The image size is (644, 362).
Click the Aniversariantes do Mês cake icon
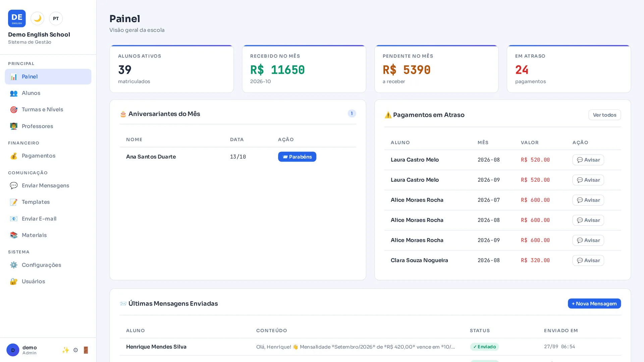(123, 114)
